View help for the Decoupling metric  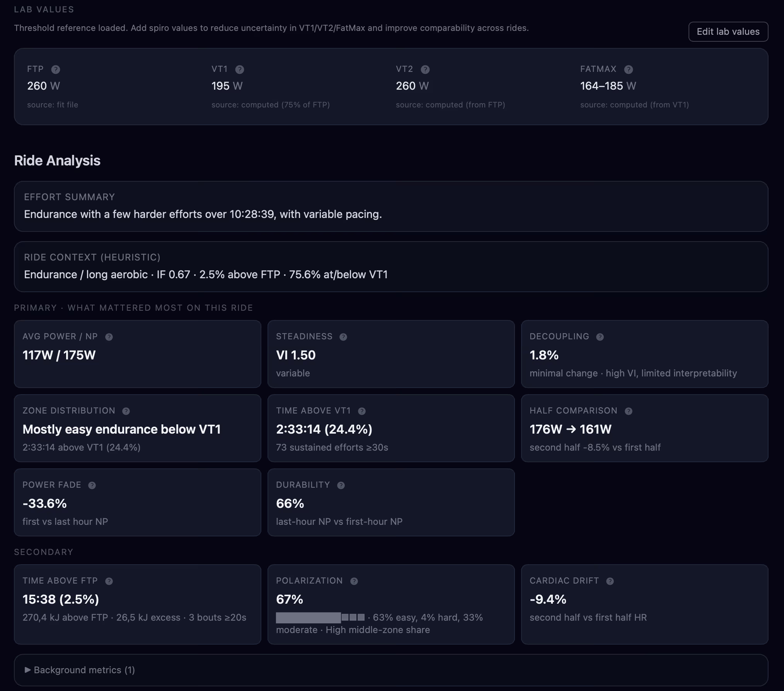[600, 337]
